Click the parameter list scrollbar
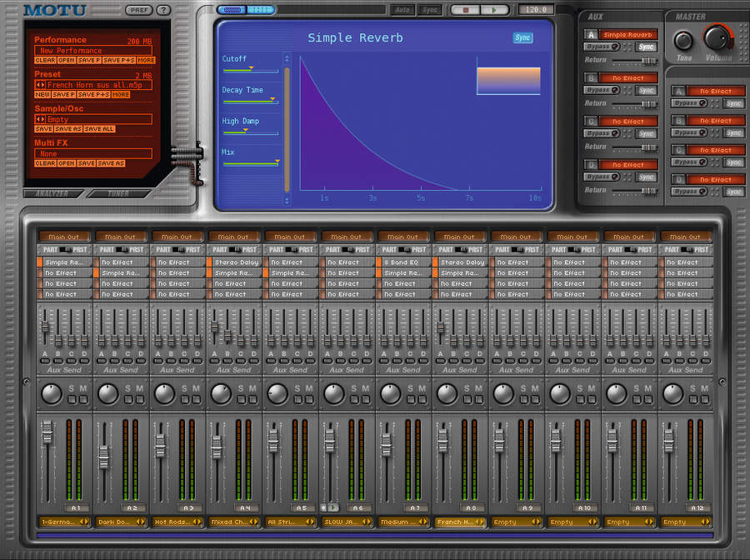The width and height of the screenshot is (750, 560). [287, 129]
